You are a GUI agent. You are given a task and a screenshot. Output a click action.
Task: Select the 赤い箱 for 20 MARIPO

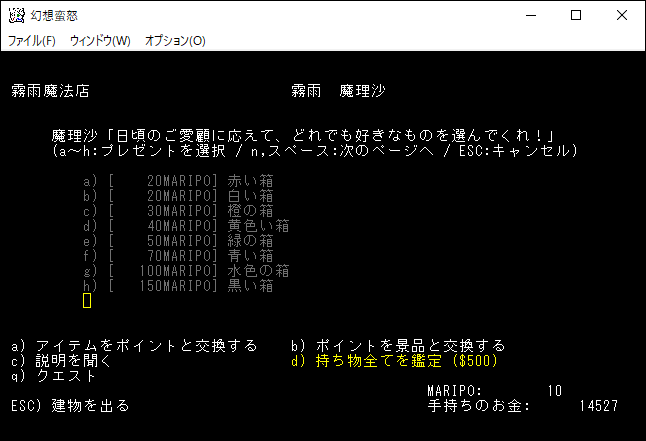[180, 181]
